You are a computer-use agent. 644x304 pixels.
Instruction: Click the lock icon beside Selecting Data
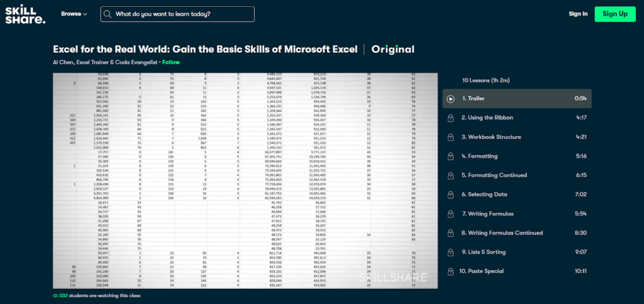(x=450, y=195)
